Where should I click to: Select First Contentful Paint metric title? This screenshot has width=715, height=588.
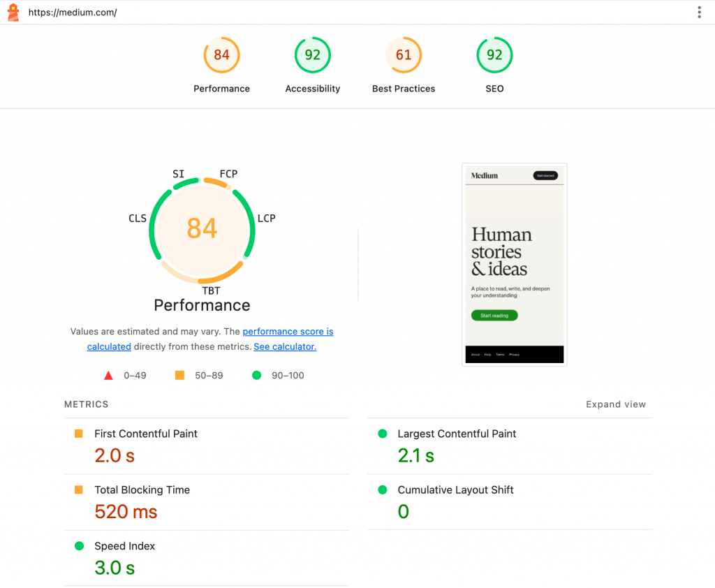coord(146,434)
